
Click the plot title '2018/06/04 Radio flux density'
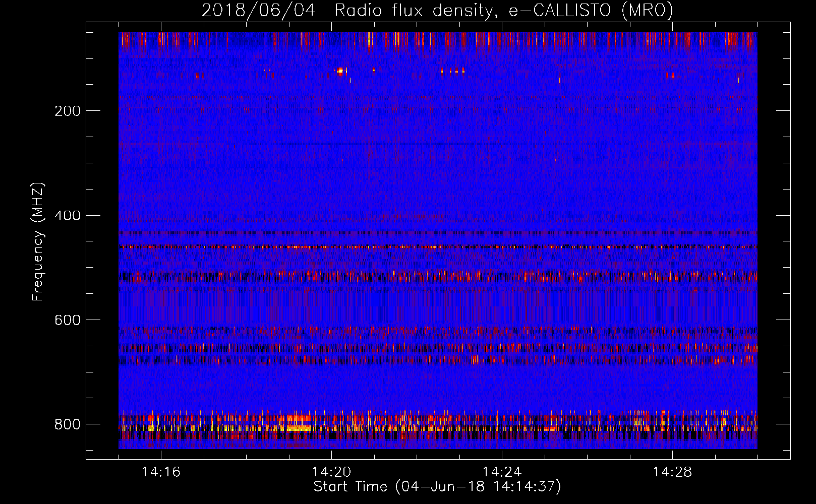coord(347,11)
